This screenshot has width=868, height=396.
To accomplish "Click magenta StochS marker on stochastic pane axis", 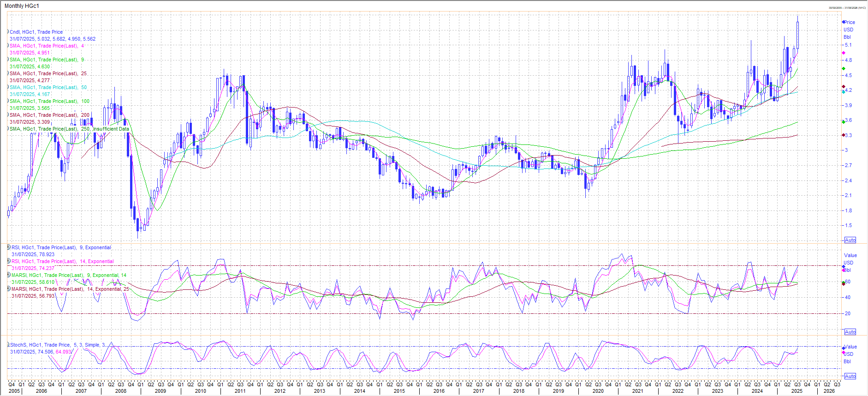I will [844, 353].
